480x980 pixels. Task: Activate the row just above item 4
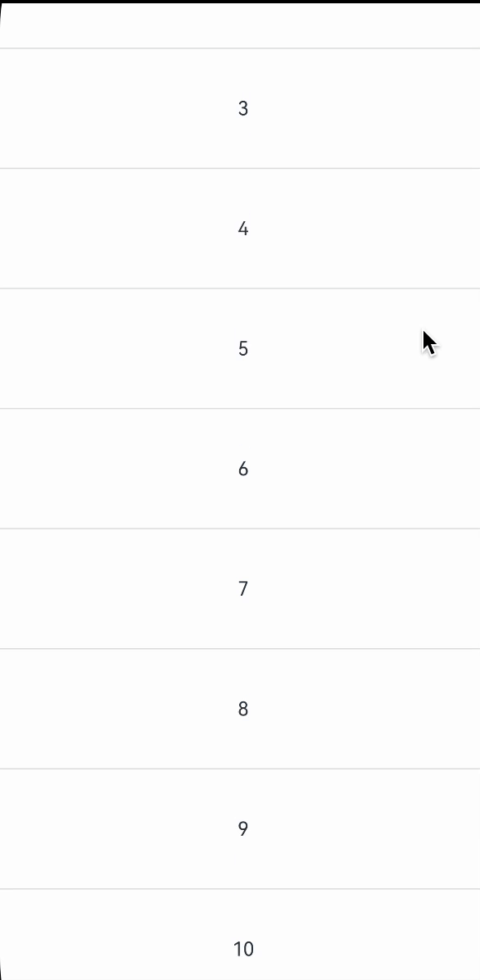(x=240, y=108)
